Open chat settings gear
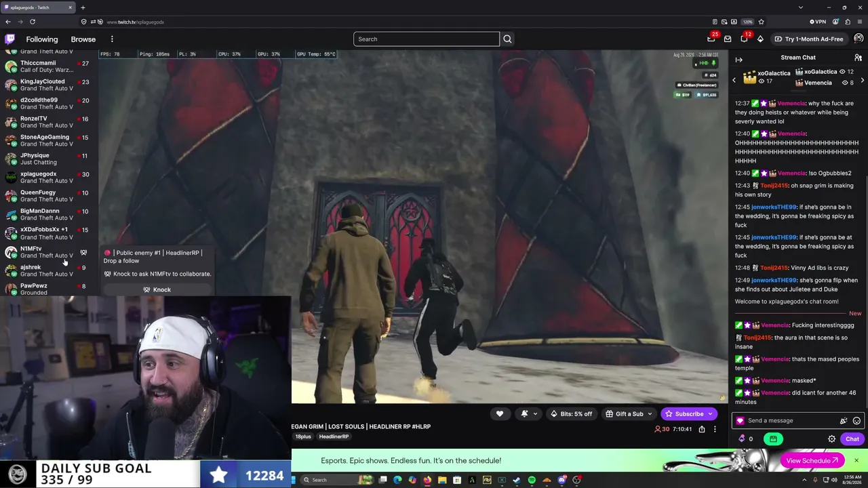 pyautogui.click(x=832, y=439)
